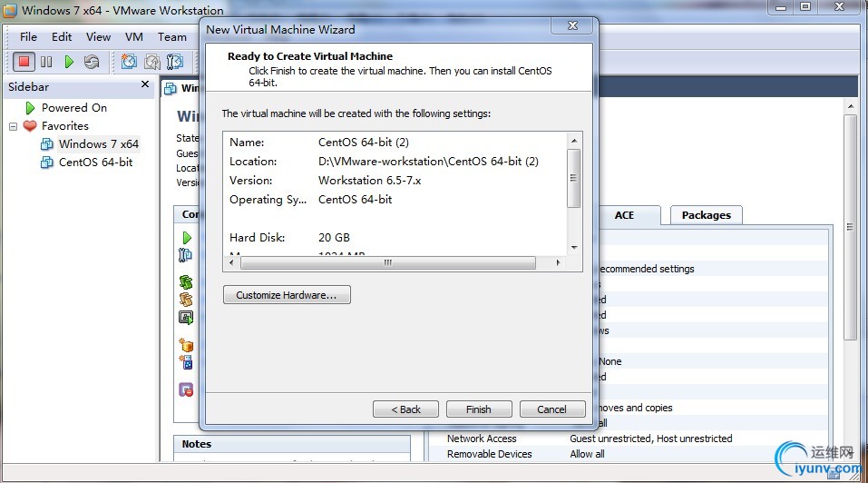The height and width of the screenshot is (483, 868).
Task: Open the VM menu
Action: [x=134, y=36]
